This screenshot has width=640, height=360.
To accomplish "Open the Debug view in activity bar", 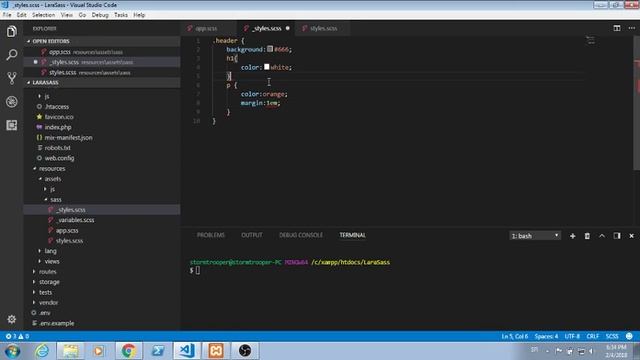I will click(x=11, y=102).
